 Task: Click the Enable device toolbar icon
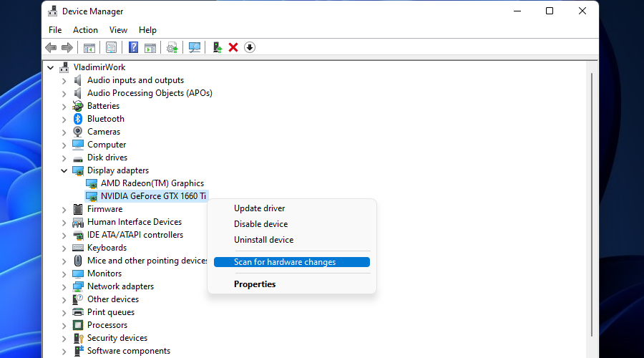point(218,48)
